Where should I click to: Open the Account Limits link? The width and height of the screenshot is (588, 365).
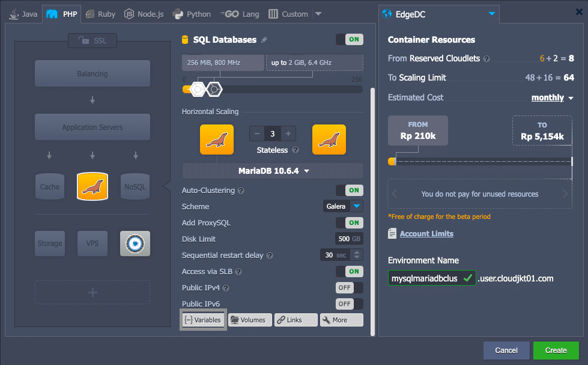point(426,234)
